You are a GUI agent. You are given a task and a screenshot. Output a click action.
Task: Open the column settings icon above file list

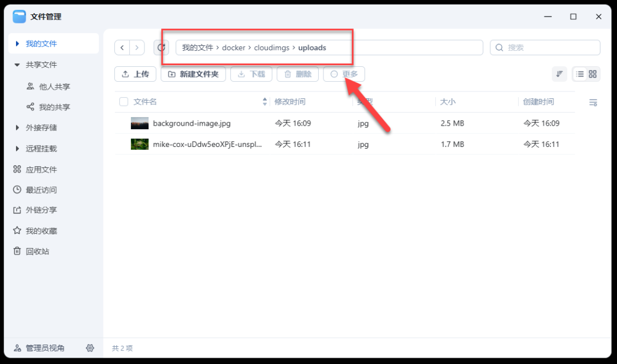tap(593, 101)
